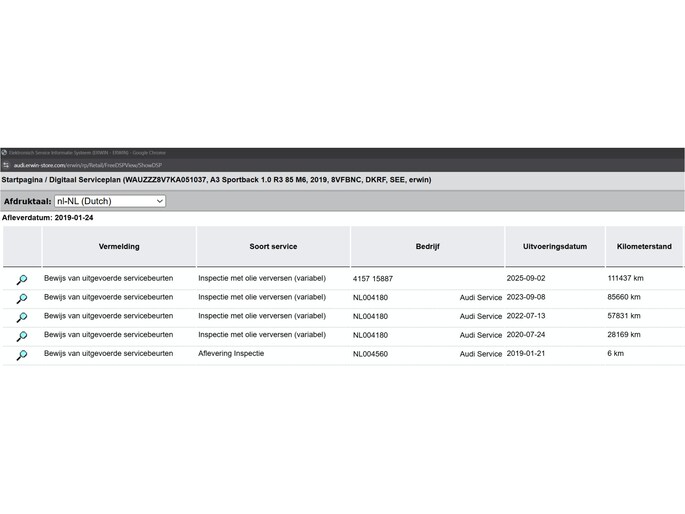Inspect the Aflevering Inspectie row magnifier icon
This screenshot has width=685, height=514.
21,355
